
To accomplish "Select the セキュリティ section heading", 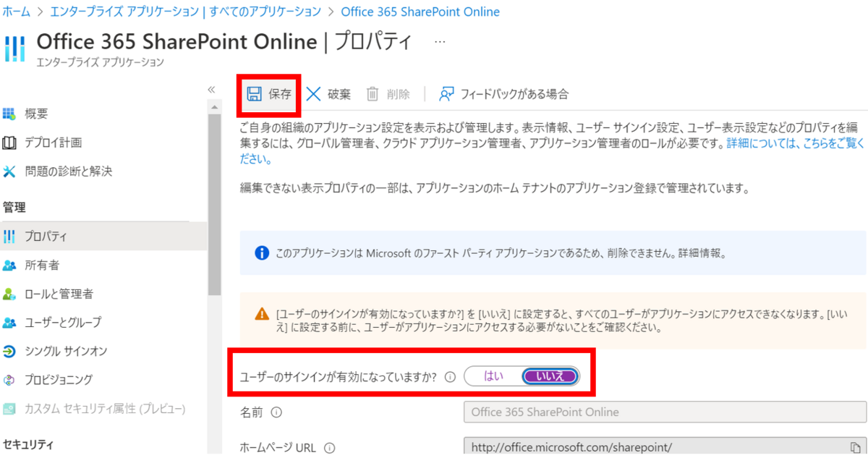I will click(x=28, y=444).
